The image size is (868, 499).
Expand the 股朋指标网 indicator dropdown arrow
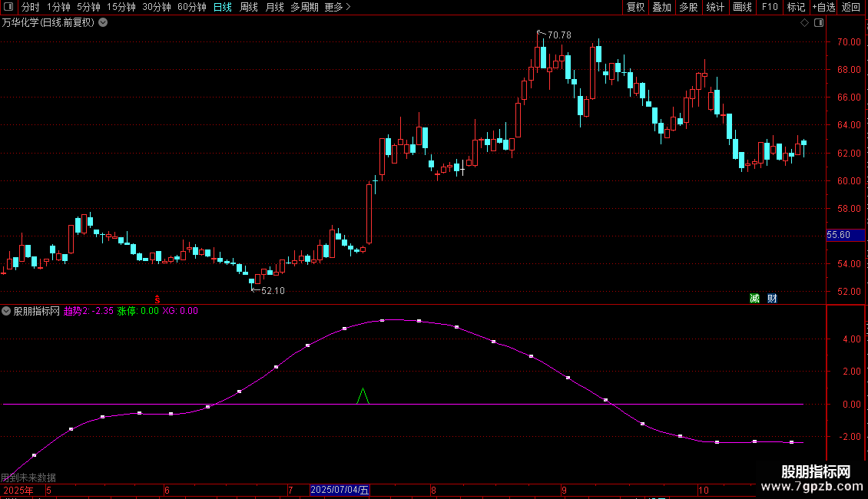tap(6, 311)
